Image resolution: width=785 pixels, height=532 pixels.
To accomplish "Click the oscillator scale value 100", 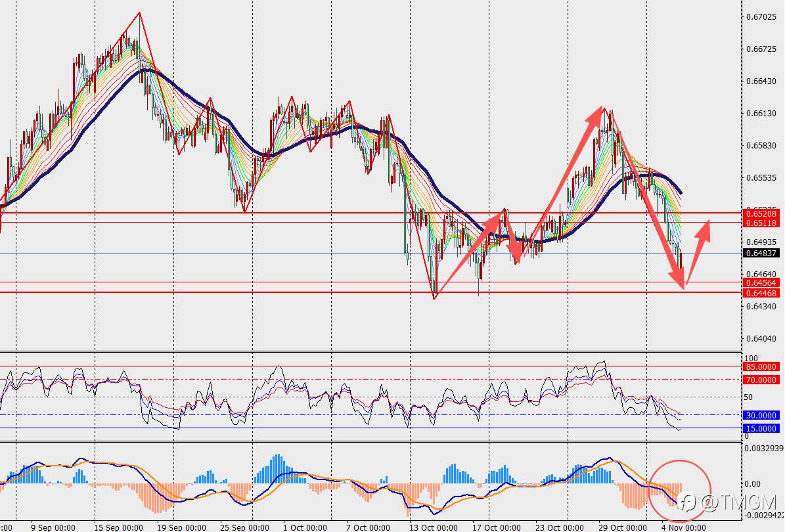I will point(751,359).
